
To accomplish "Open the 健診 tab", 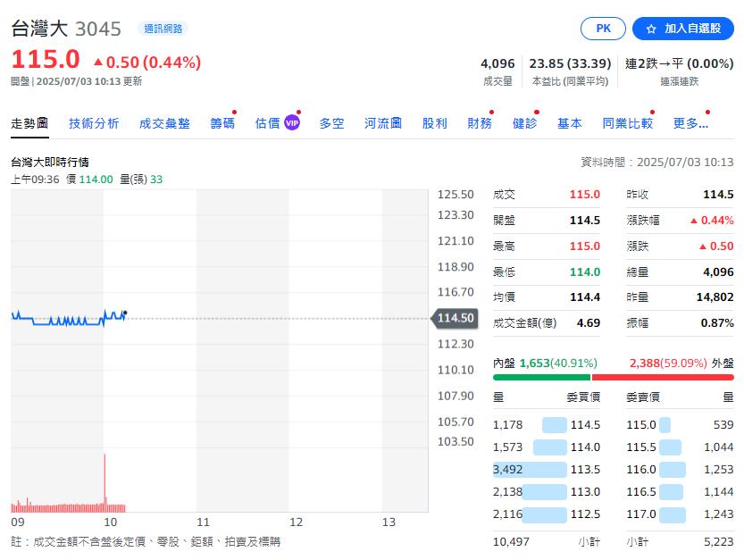I will pyautogui.click(x=525, y=123).
